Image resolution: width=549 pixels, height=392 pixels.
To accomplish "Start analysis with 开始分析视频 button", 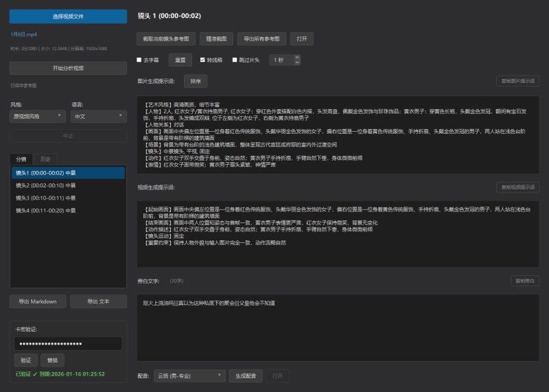I will 68,68.
